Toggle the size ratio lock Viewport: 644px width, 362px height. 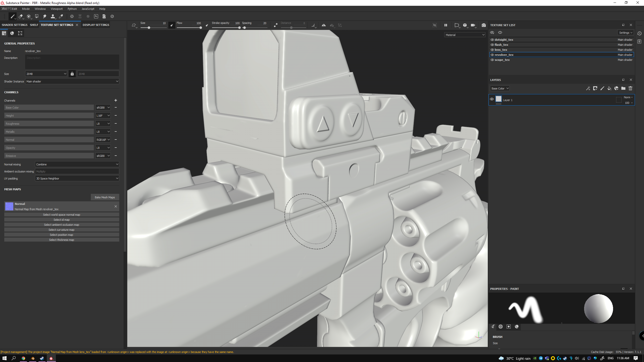point(72,74)
